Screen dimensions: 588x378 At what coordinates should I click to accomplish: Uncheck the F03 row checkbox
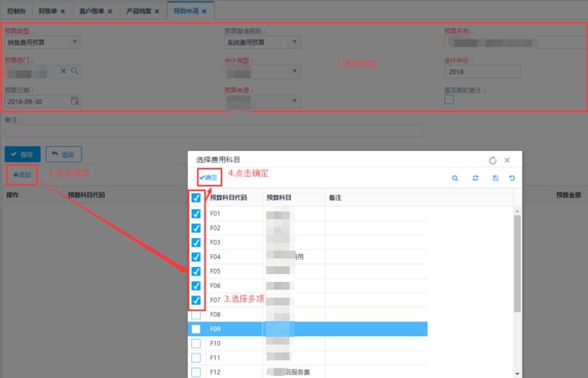pos(196,243)
